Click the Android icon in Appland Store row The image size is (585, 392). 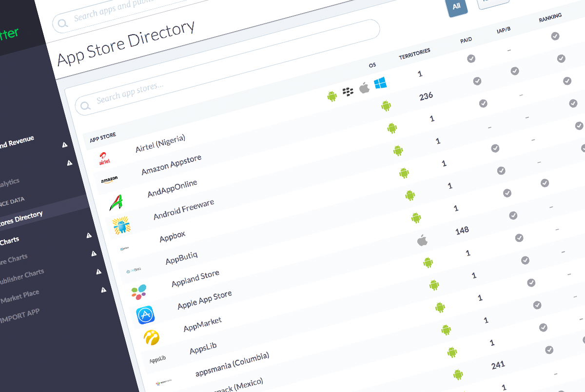tap(416, 217)
